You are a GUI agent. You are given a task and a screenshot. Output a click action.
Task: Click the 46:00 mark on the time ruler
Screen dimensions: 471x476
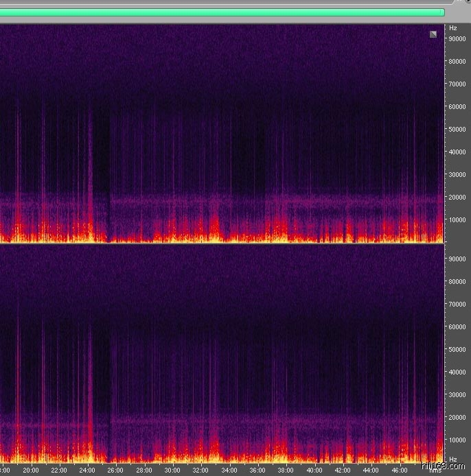click(399, 471)
